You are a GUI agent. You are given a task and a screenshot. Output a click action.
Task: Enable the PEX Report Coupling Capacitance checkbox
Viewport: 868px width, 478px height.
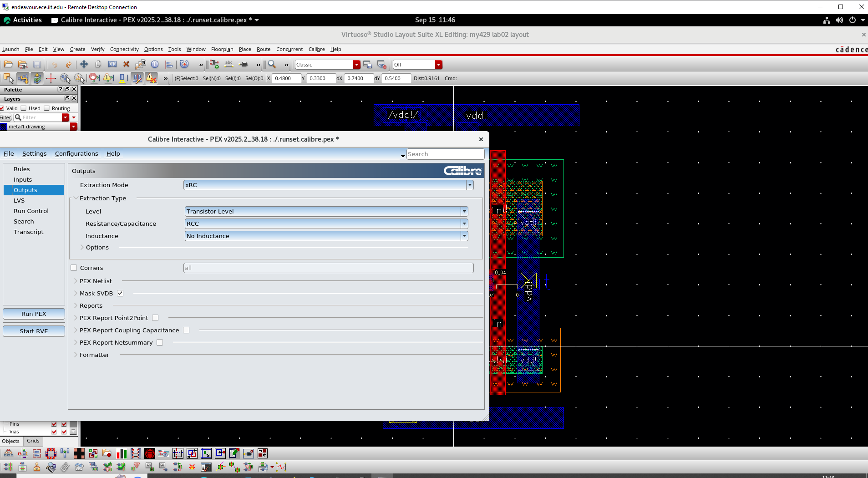click(x=186, y=330)
